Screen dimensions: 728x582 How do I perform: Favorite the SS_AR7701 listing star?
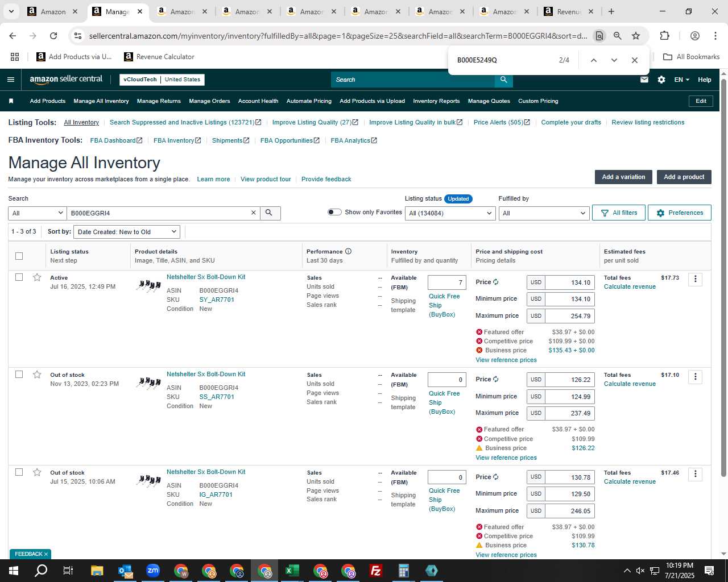click(x=37, y=375)
